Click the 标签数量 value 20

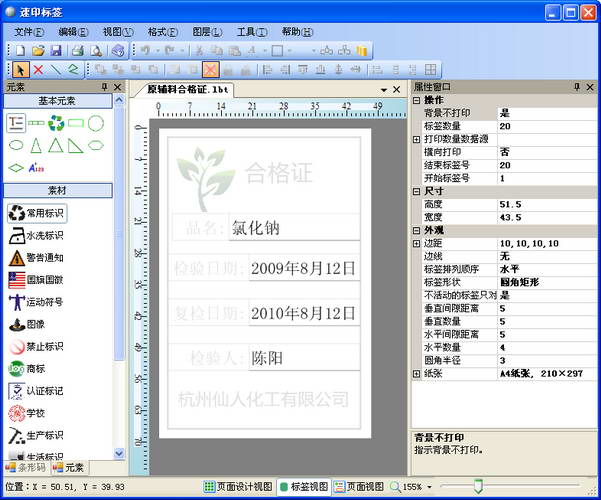(547, 126)
